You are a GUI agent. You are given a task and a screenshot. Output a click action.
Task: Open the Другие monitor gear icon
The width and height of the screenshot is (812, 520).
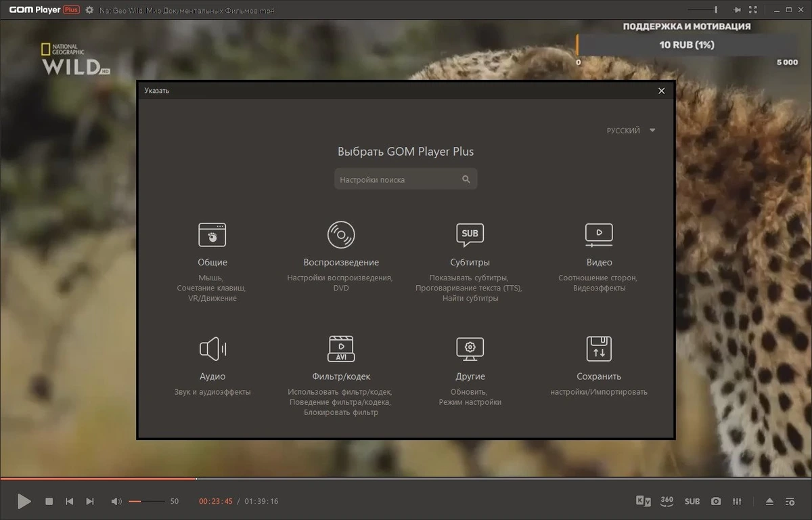coord(470,349)
